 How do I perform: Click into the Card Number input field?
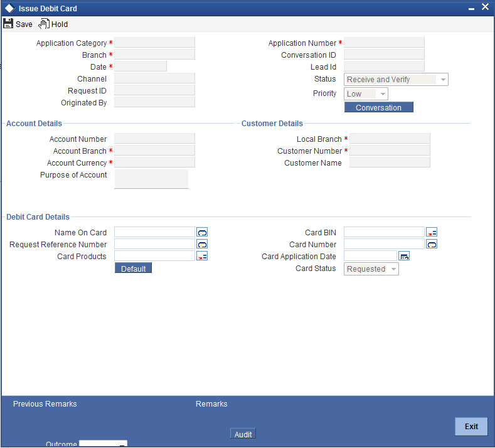click(384, 244)
